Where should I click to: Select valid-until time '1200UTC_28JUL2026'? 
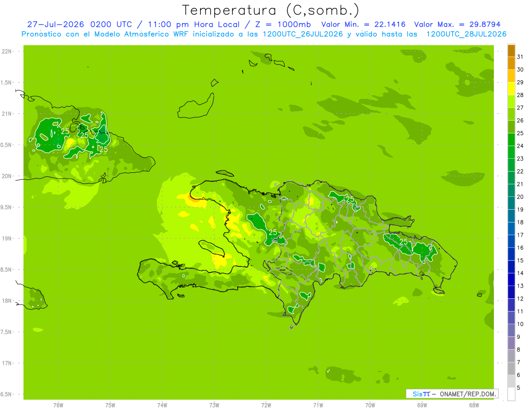coord(466,34)
